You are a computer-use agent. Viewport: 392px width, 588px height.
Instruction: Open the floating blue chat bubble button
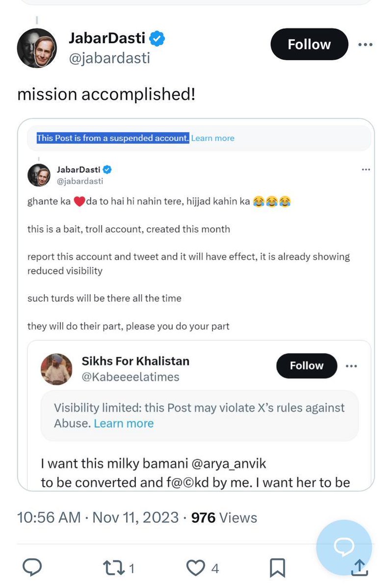(x=344, y=547)
